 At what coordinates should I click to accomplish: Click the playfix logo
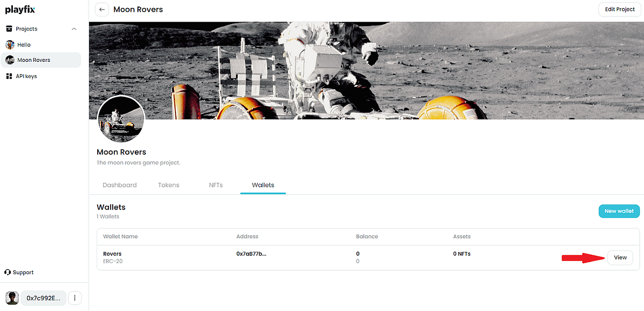(20, 9)
